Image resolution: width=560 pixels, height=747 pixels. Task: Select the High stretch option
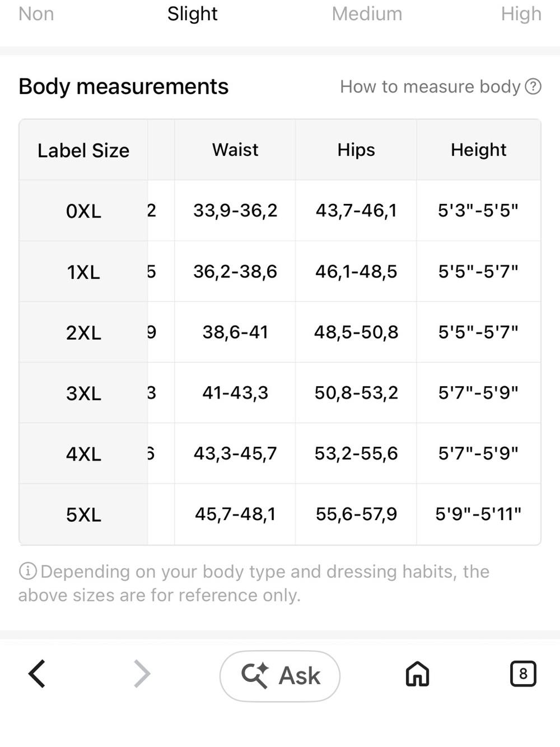coord(521,14)
